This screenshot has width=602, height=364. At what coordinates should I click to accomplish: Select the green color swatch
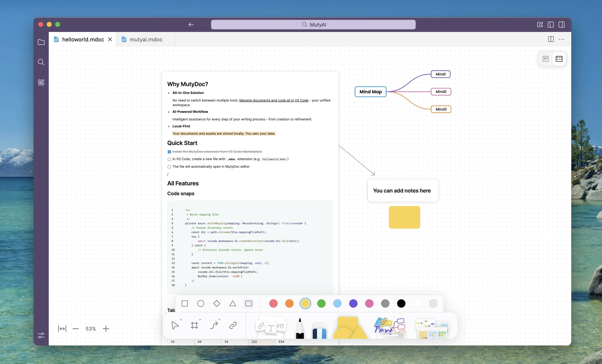tap(321, 304)
